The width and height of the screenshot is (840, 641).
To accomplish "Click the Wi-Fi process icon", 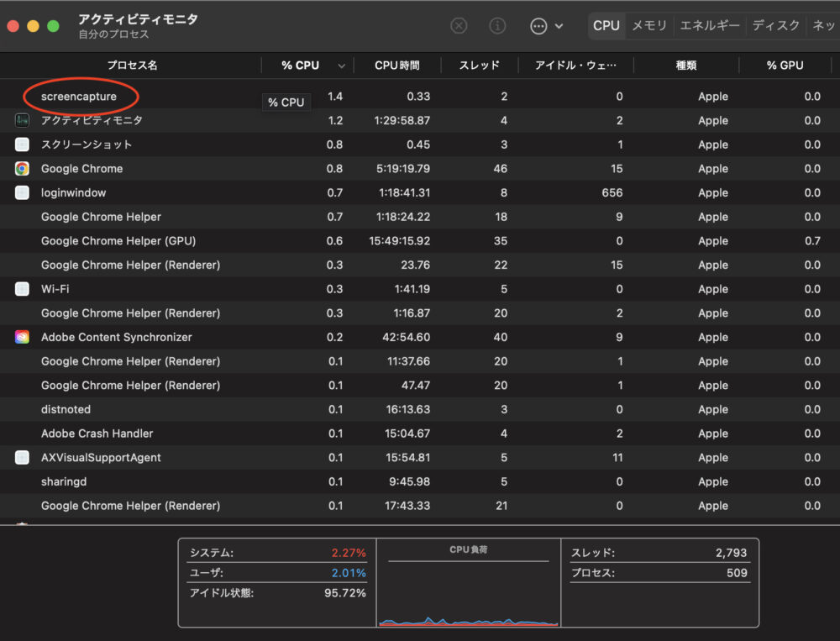I will pyautogui.click(x=22, y=289).
